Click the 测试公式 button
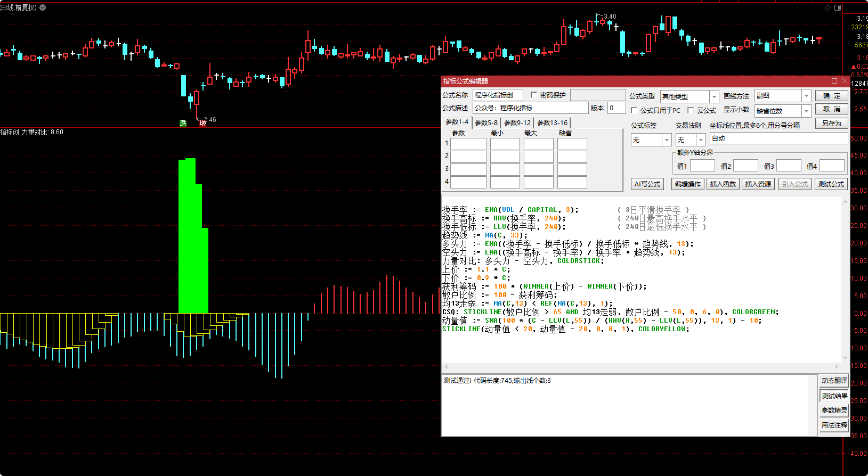Viewport: 868px width, 476px height. click(831, 184)
